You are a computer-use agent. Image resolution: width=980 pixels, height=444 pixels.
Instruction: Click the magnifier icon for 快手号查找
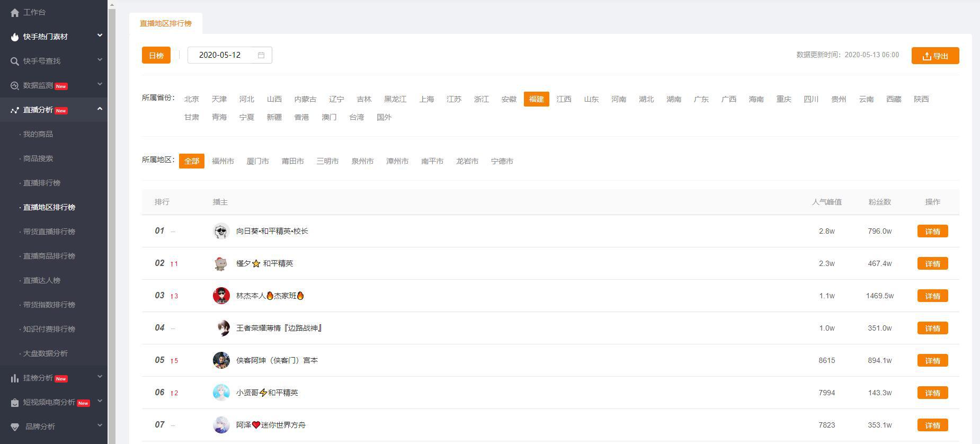pyautogui.click(x=14, y=61)
